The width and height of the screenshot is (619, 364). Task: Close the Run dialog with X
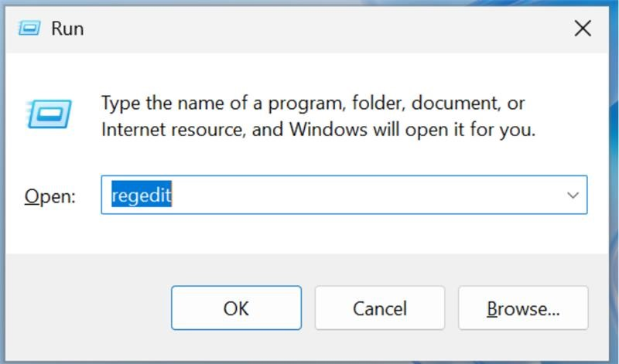583,29
